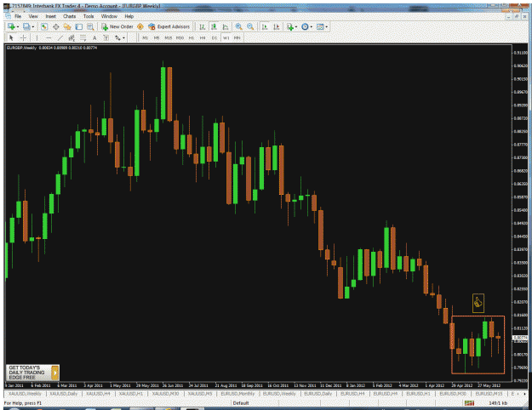The height and width of the screenshot is (410, 532).
Task: Open a new chart window
Action: (11, 26)
